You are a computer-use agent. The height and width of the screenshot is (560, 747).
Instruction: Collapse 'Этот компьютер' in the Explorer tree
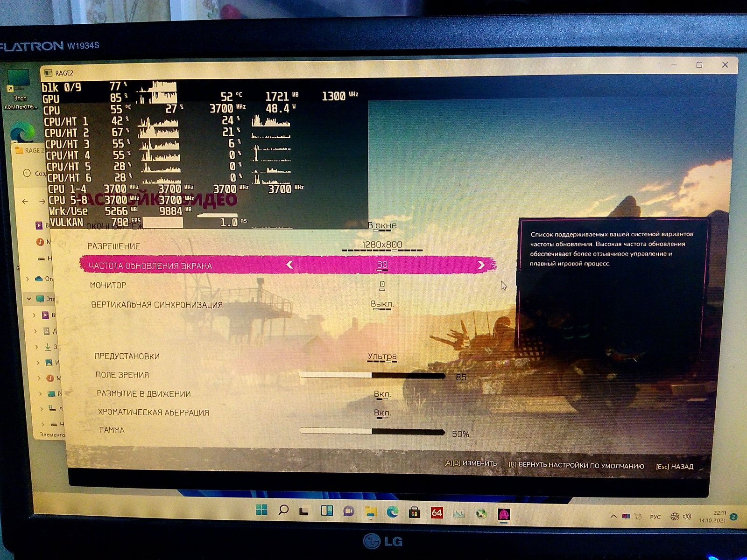pyautogui.click(x=29, y=298)
